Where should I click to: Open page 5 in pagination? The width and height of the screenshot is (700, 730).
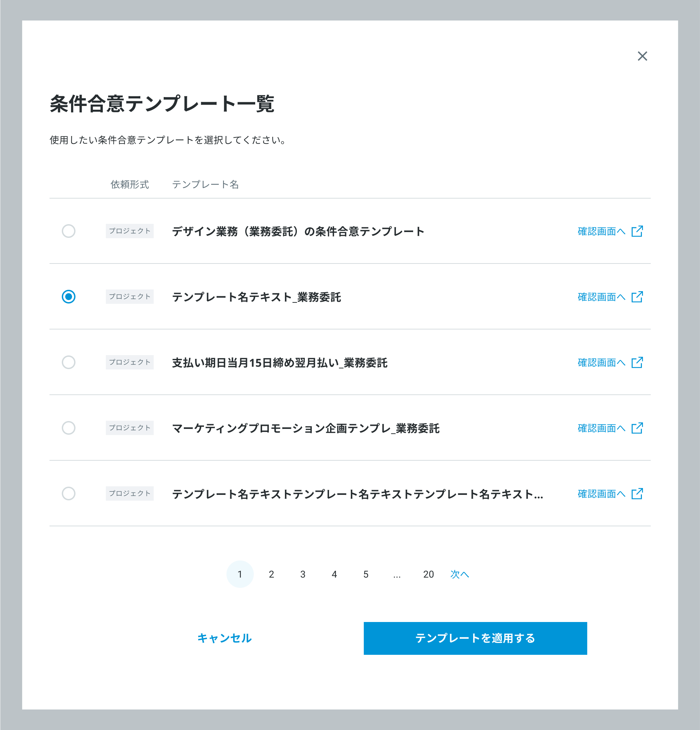tap(366, 574)
